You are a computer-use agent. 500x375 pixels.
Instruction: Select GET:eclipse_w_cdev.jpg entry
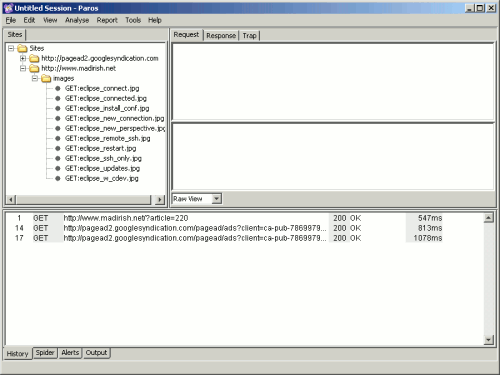pyautogui.click(x=101, y=178)
